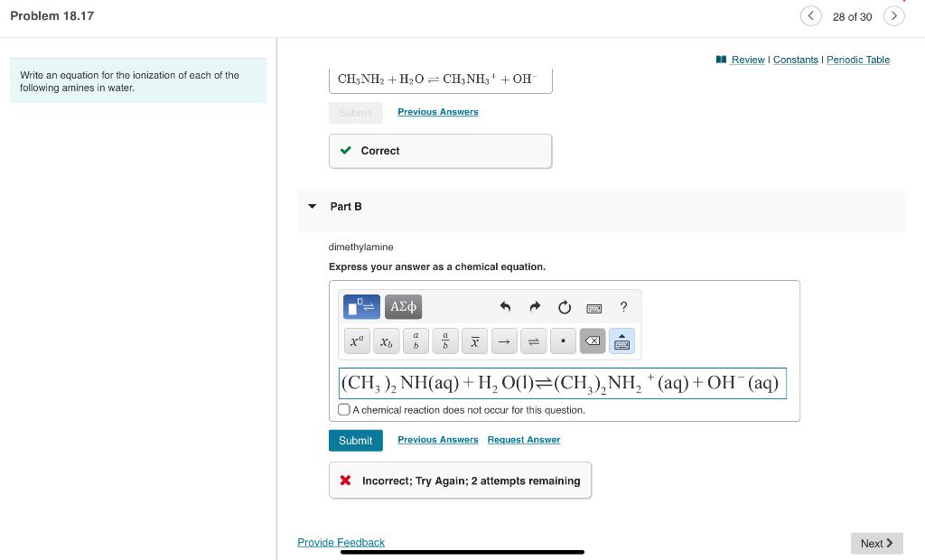Image resolution: width=925 pixels, height=560 pixels.
Task: Click the Submit button for Part B
Action: 355,440
